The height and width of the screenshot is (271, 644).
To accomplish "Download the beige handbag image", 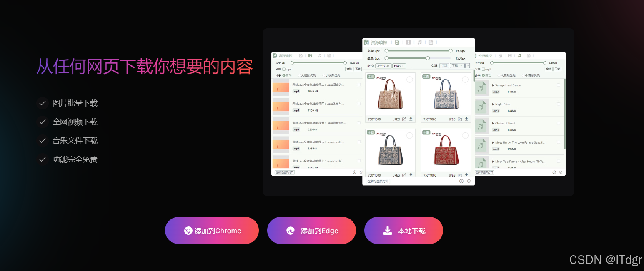I will (x=411, y=119).
